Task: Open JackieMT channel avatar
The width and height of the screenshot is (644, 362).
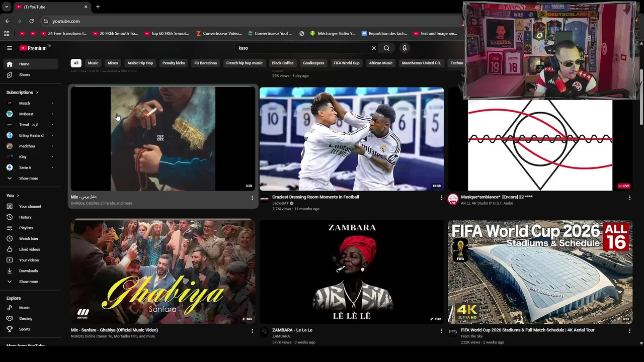Action: pos(265,200)
